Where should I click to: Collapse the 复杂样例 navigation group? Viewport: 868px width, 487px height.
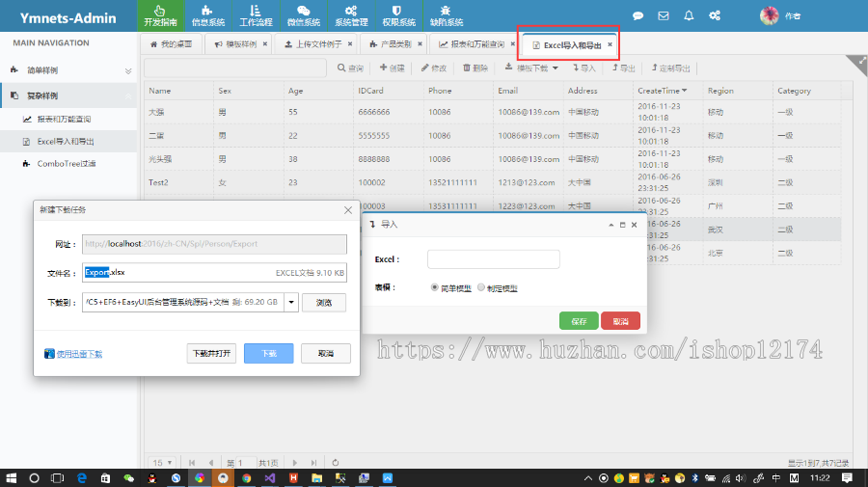[68, 95]
